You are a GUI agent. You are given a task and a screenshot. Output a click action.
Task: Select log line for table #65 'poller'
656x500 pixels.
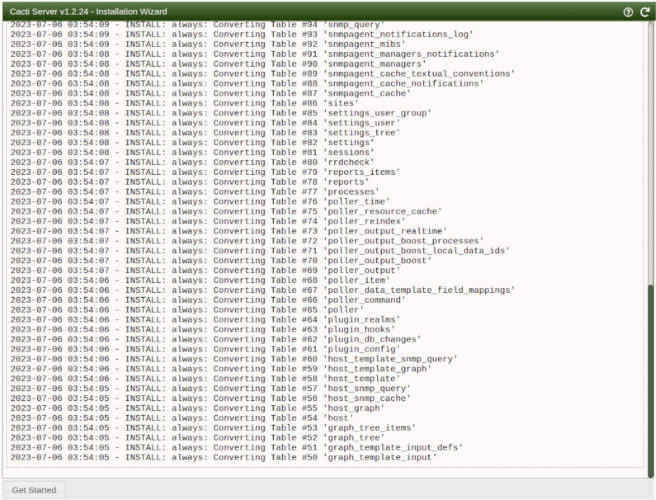tap(187, 310)
